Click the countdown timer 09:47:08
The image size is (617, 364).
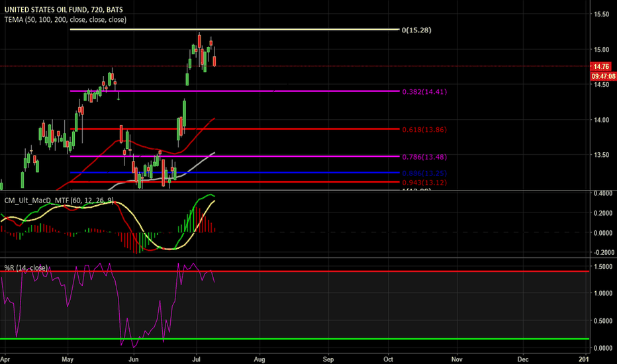coord(603,76)
